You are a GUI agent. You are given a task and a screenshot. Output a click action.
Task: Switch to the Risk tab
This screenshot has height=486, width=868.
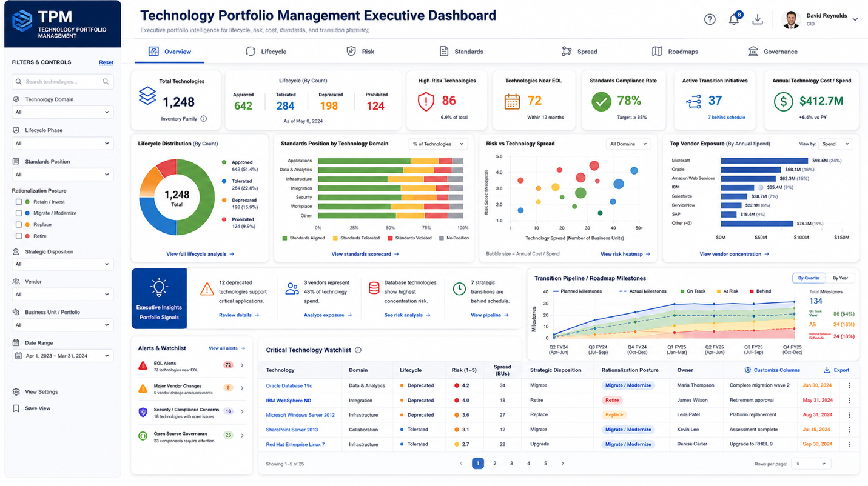pos(360,52)
